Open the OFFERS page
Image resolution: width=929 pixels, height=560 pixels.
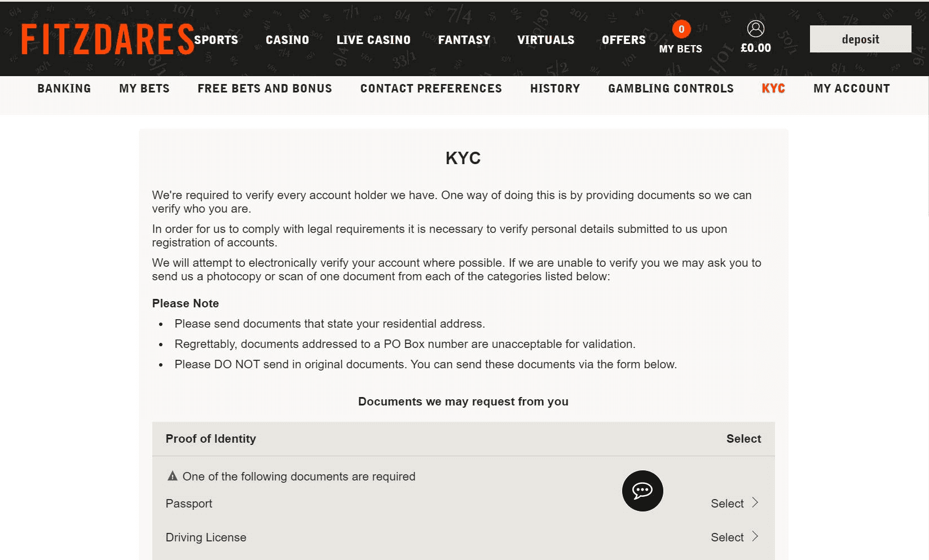623,39
